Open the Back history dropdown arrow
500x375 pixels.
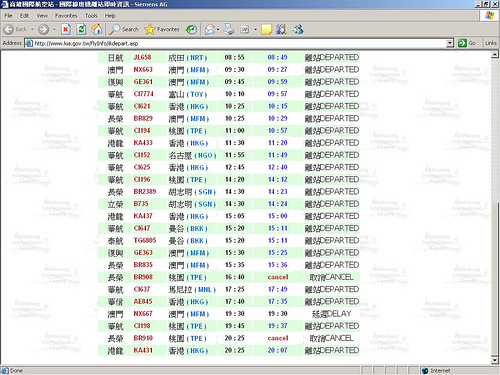coord(32,30)
